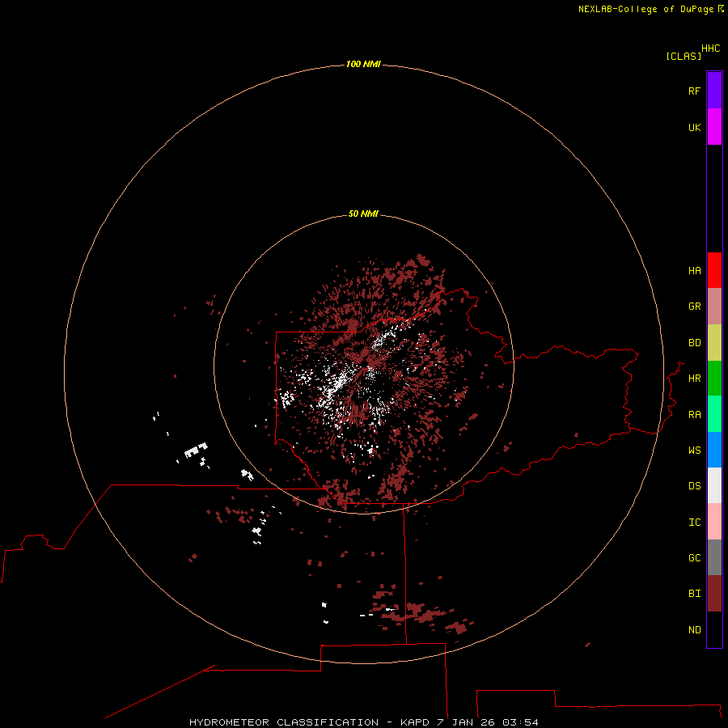Click the WS blue legend swatch
The width and height of the screenshot is (728, 728).
click(x=714, y=450)
